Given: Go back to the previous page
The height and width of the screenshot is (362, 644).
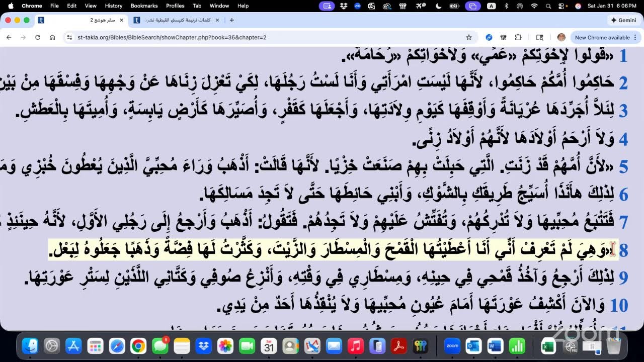Looking at the screenshot, I should pos(9,37).
